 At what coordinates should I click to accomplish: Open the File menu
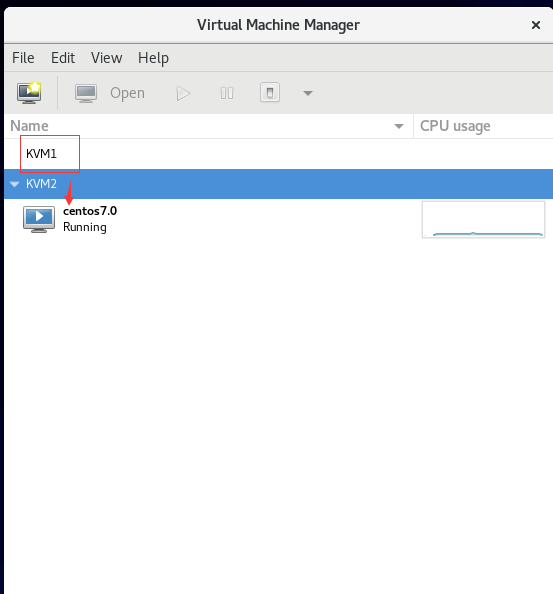[23, 58]
